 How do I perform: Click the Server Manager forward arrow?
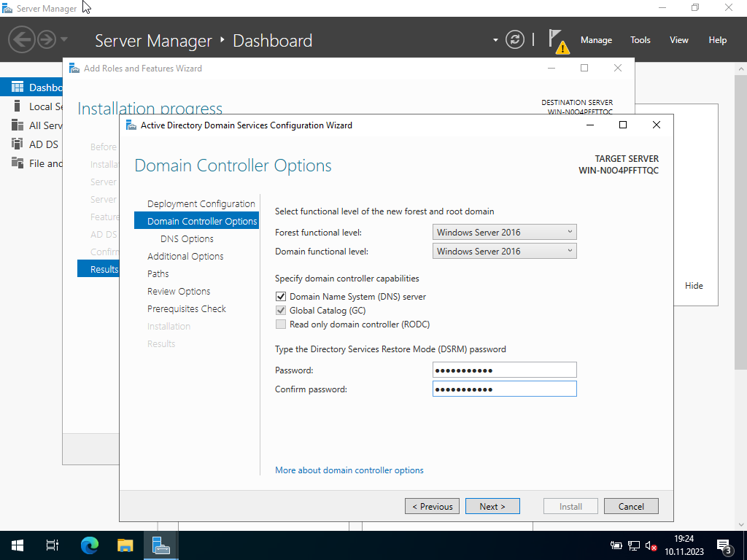click(x=47, y=39)
